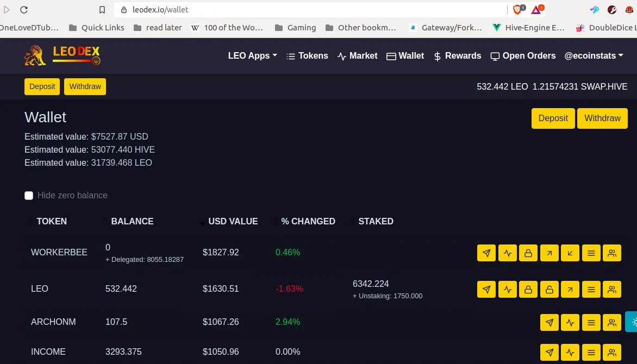Toggle light theme sun button
Screen dimensions: 637x364
pyautogui.click(x=633, y=322)
